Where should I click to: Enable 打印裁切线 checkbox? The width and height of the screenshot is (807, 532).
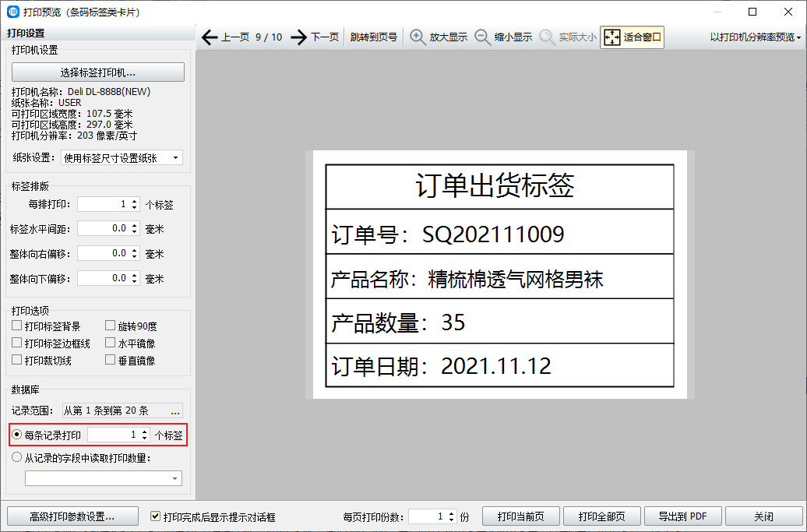(17, 360)
